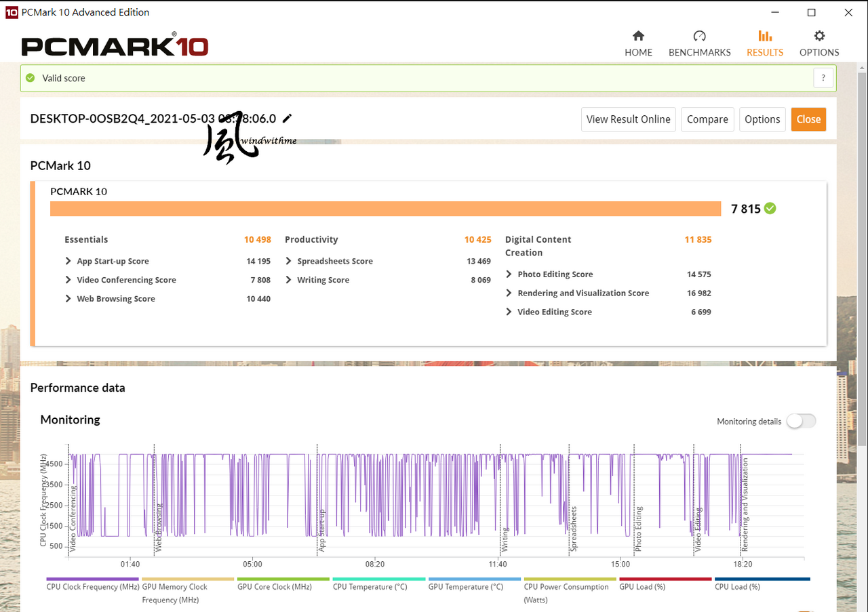Screen dimensions: 868x612
Task: Click the Photo Editing marker in chart
Action: (x=638, y=529)
